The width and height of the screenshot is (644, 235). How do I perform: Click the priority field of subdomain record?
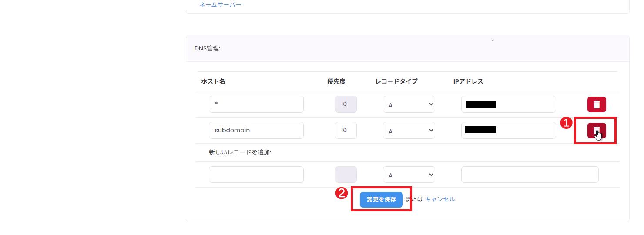[345, 131]
